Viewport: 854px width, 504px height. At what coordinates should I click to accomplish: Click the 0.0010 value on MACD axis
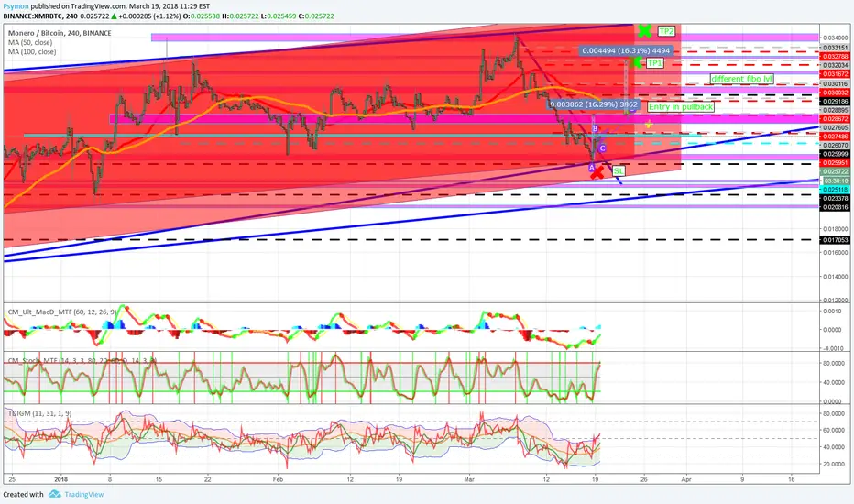pos(831,312)
